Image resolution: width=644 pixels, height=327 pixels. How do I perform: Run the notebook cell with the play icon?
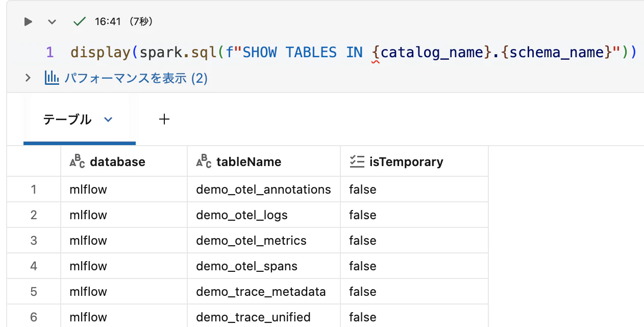(x=28, y=21)
